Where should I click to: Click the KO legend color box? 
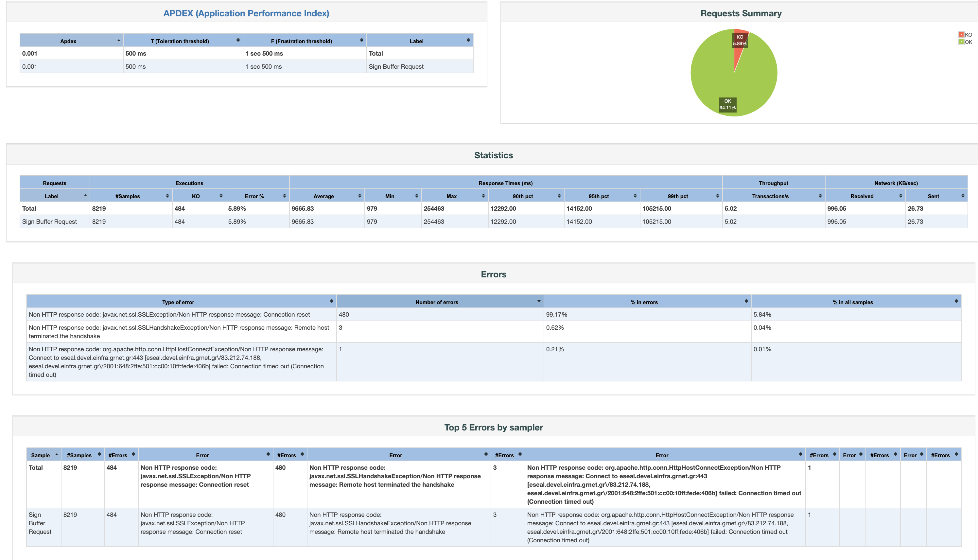[x=961, y=35]
